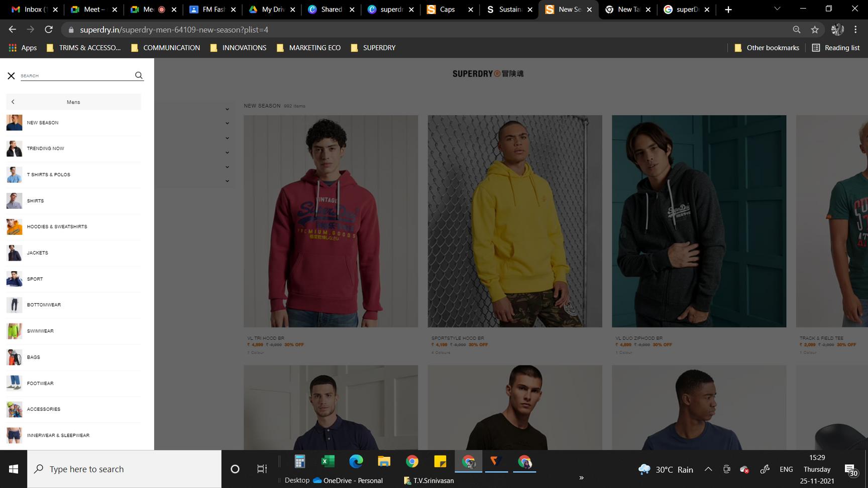Open the Reading list panel
868x488 pixels.
[x=836, y=48]
